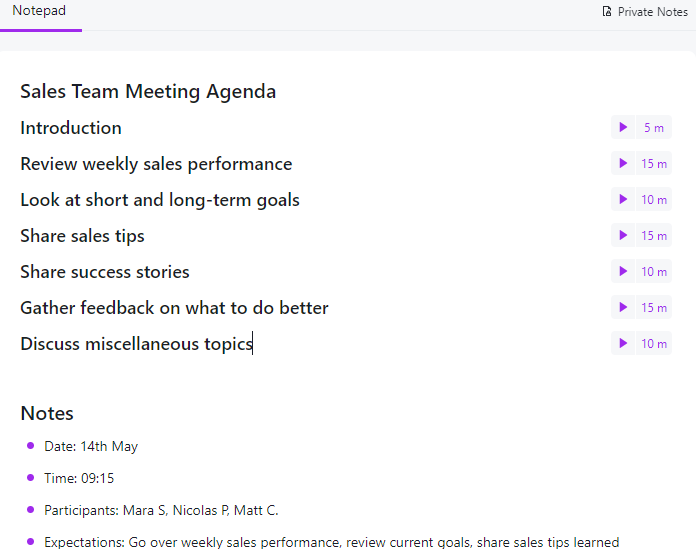Open Private Notes
This screenshot has height=549, width=696.
point(652,12)
